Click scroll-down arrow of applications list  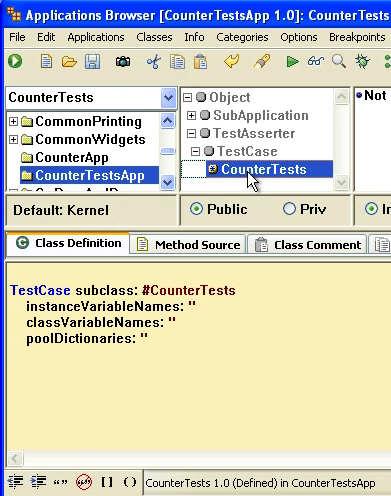(x=167, y=182)
